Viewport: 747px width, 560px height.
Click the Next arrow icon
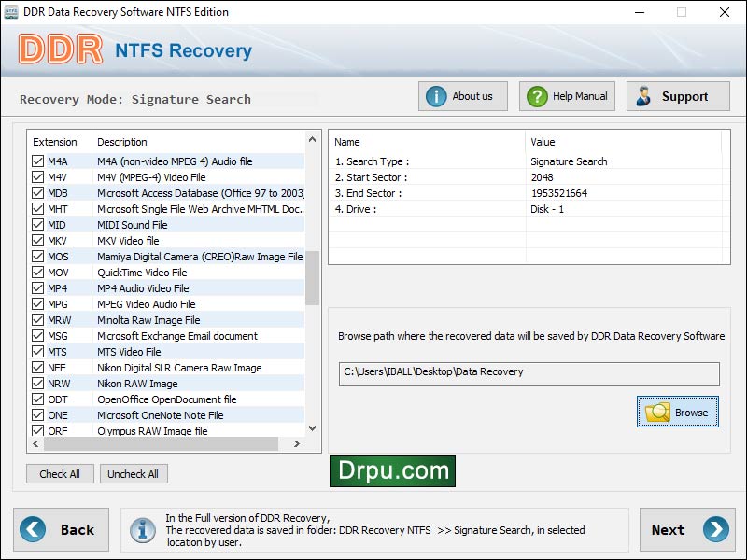coord(715,529)
